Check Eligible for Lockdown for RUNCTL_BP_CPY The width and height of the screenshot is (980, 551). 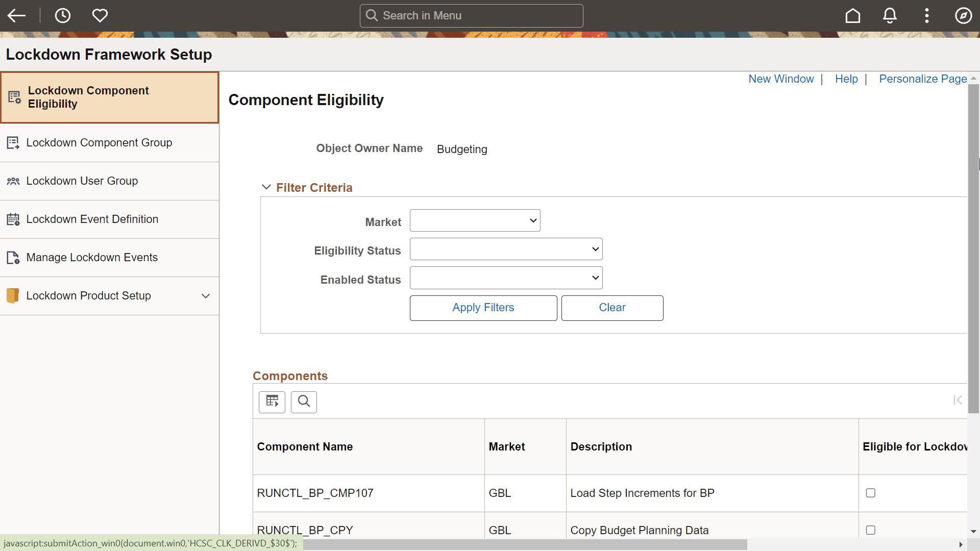(x=871, y=530)
